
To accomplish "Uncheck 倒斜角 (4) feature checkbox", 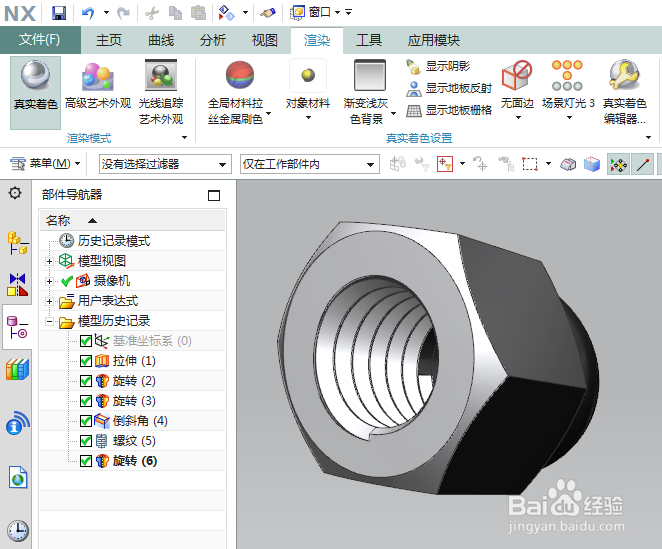I will pos(86,421).
